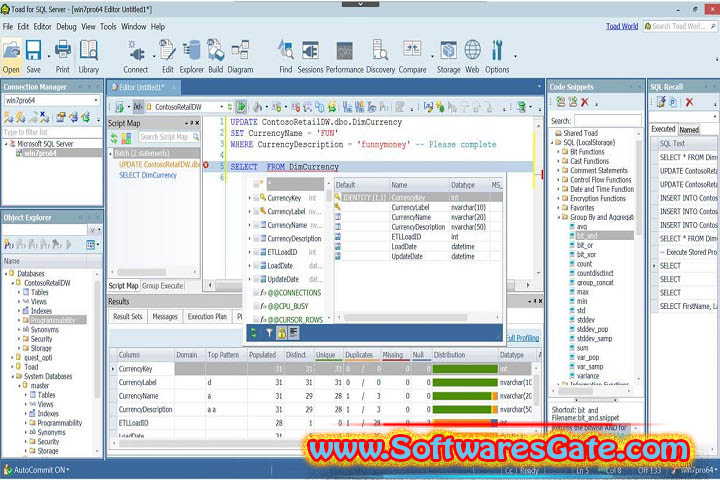
Task: Check the UpdateDate checkbox in completion list
Action: click(x=255, y=279)
